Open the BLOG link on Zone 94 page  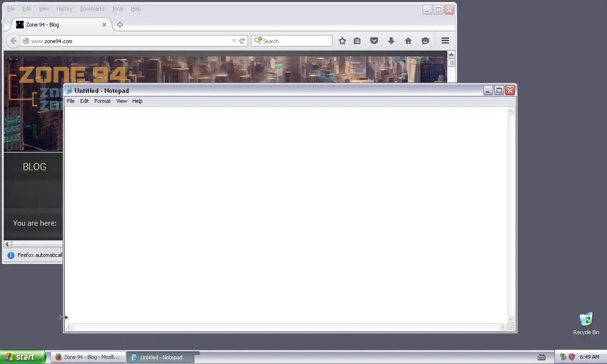35,167
